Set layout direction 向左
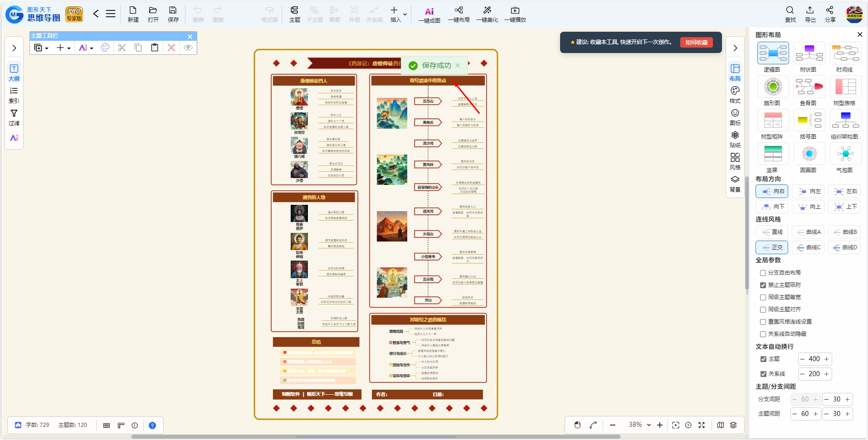 [809, 191]
